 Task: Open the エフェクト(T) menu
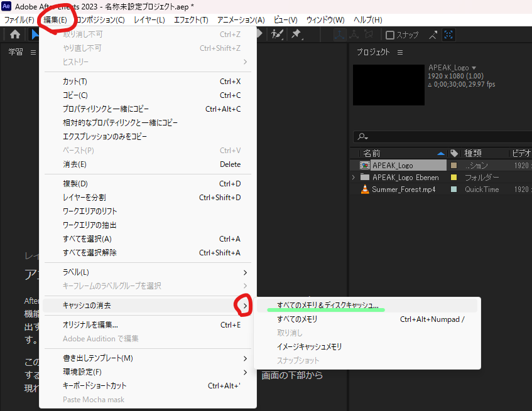pyautogui.click(x=191, y=20)
